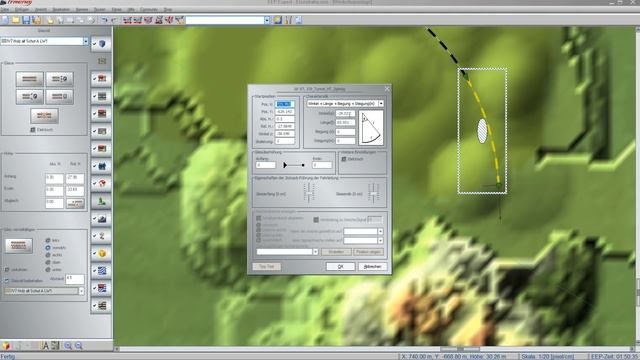Click the letter A icon at bottom left
Image resolution: width=640 pixels, height=360 pixels.
45,346
